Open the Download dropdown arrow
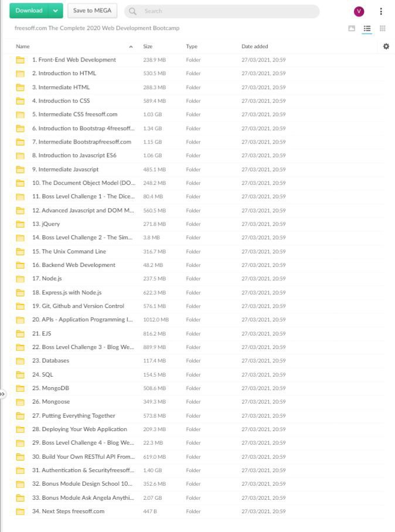The width and height of the screenshot is (395, 532). 56,11
